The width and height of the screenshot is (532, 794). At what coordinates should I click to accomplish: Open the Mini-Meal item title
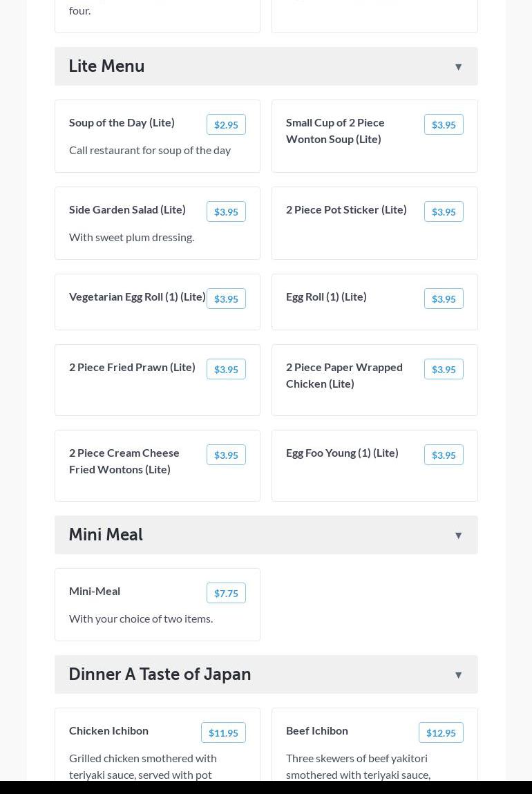(x=95, y=591)
